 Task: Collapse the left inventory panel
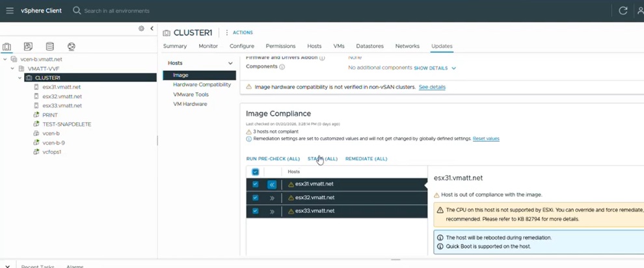click(x=152, y=29)
